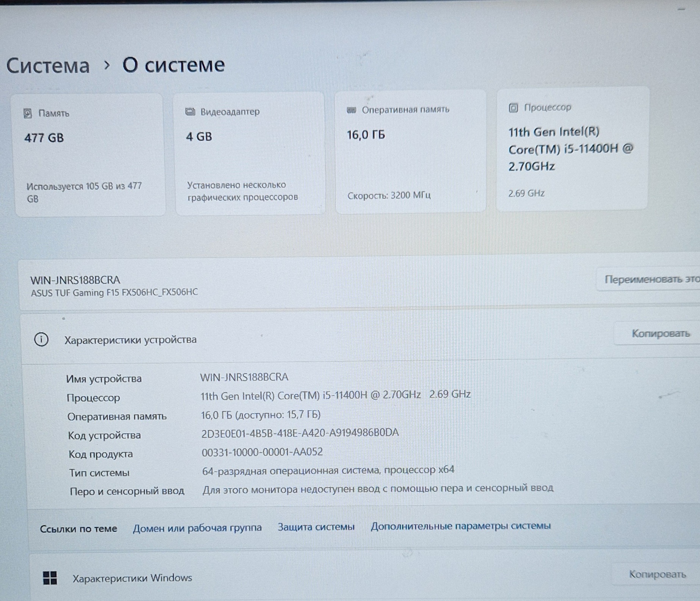Screen dimensions: 700x601
Task: Click the Оперативная память RAM chip icon
Action: click(352, 110)
